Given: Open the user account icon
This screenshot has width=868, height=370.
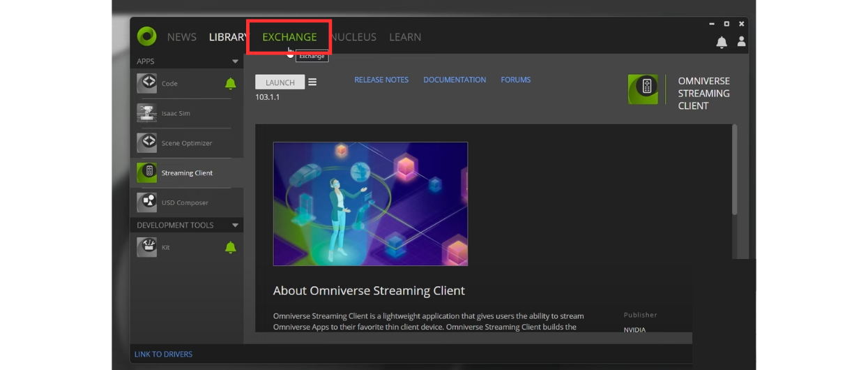Looking at the screenshot, I should [741, 42].
